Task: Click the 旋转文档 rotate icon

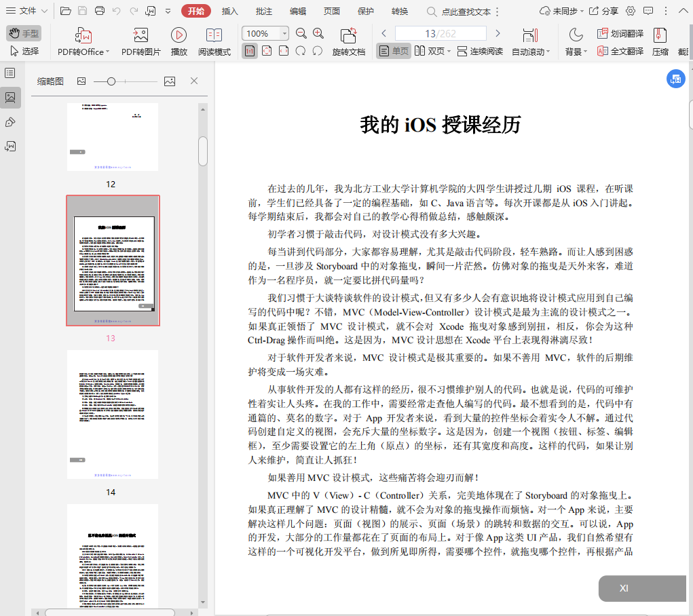Action: pos(348,35)
